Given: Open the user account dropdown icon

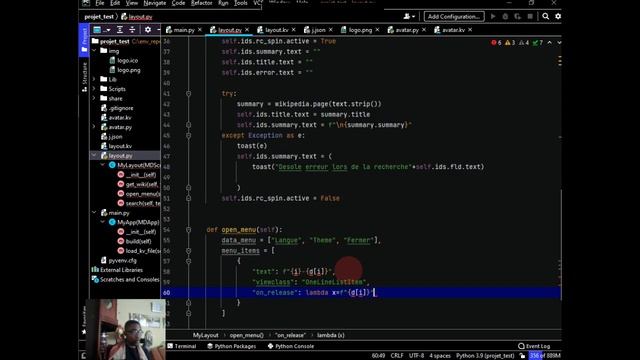Looking at the screenshot, I should click(x=409, y=16).
